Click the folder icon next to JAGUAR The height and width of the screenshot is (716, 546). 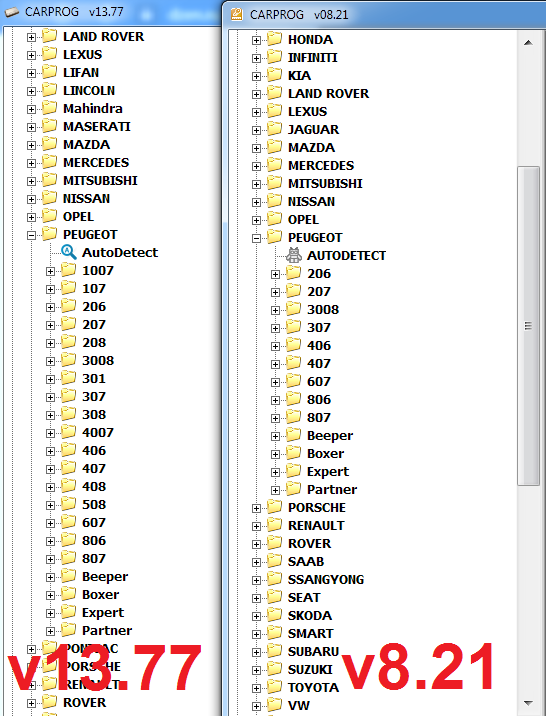click(x=274, y=129)
